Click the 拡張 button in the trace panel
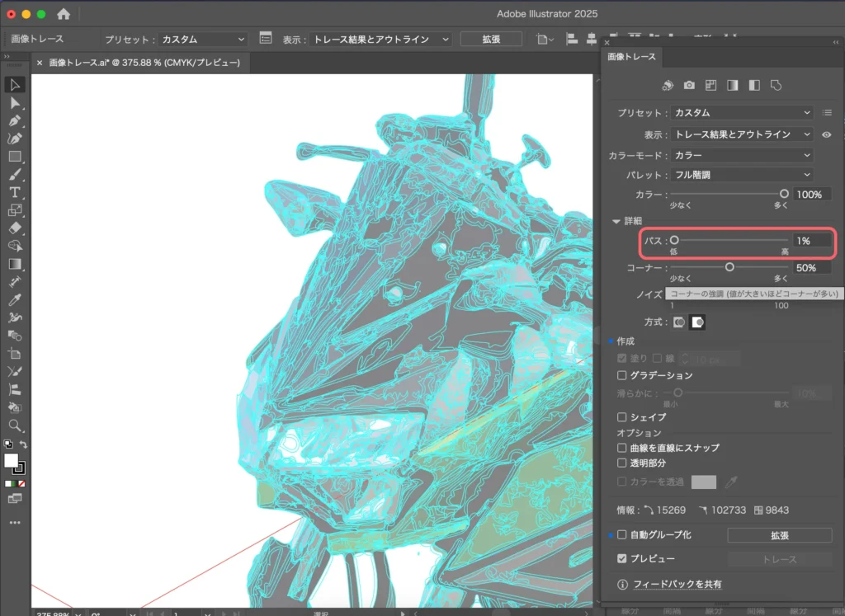This screenshot has width=845, height=616. [x=779, y=535]
